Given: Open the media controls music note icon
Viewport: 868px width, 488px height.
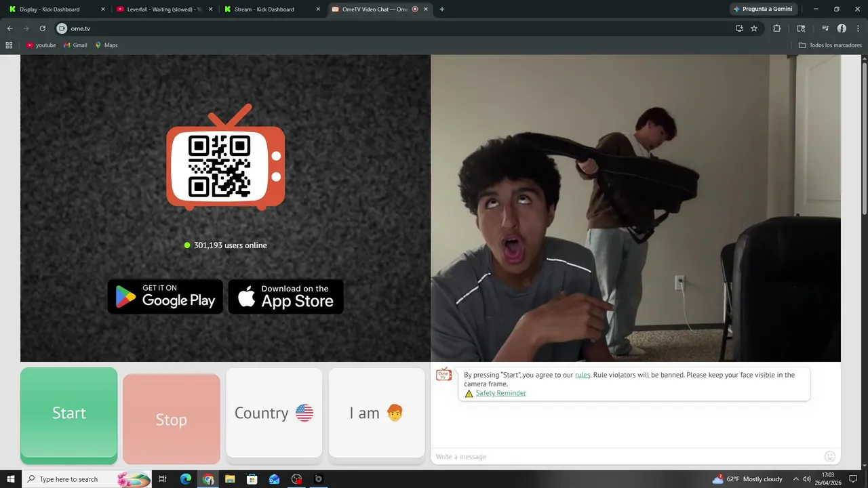Looking at the screenshot, I should [825, 28].
